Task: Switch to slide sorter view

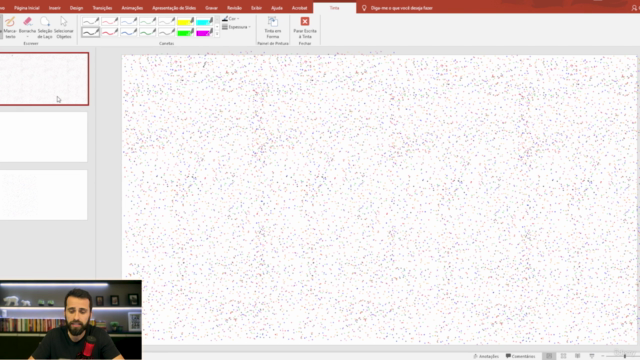Action: click(563, 356)
